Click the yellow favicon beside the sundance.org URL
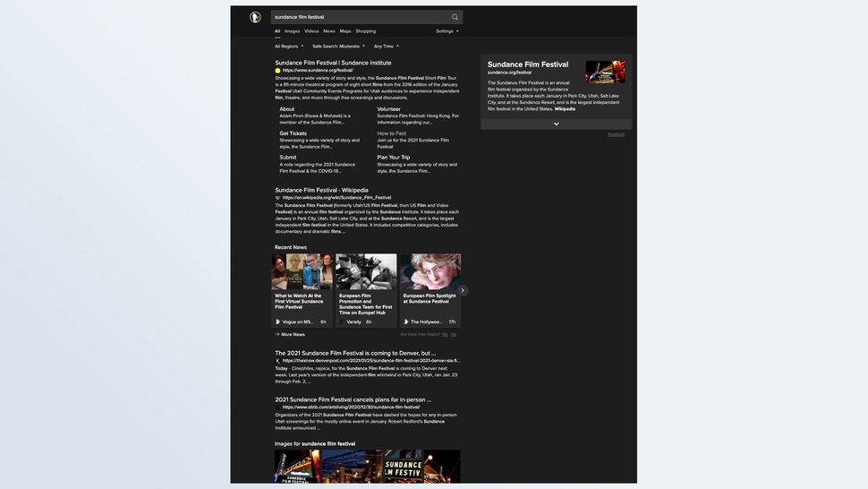The height and width of the screenshot is (489, 868). click(278, 71)
